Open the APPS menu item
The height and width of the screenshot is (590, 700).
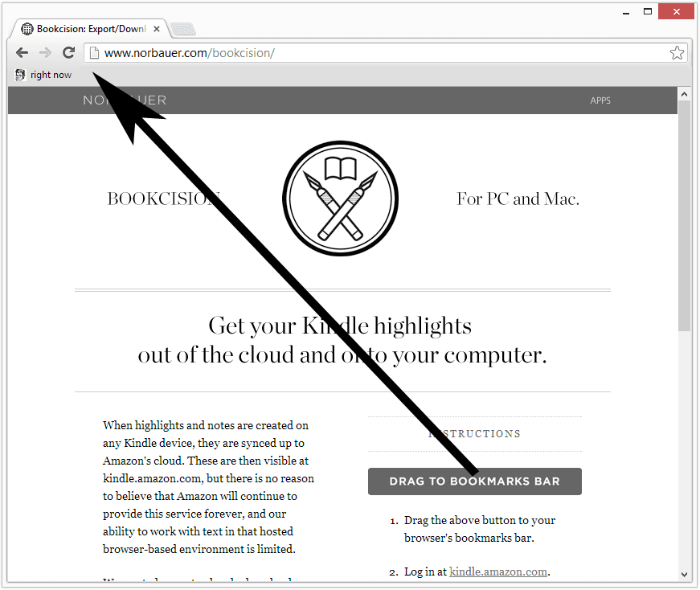pyautogui.click(x=600, y=100)
